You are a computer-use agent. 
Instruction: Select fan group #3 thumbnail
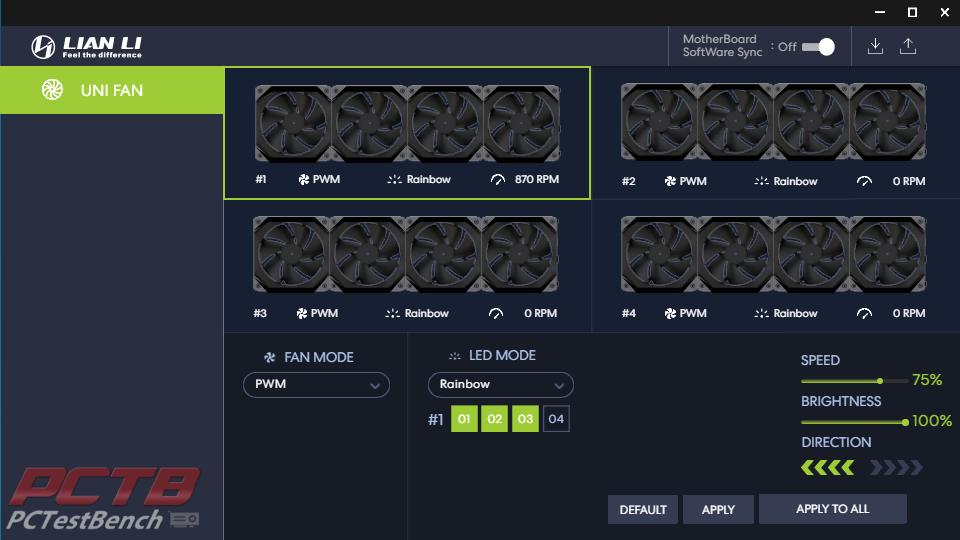405,254
